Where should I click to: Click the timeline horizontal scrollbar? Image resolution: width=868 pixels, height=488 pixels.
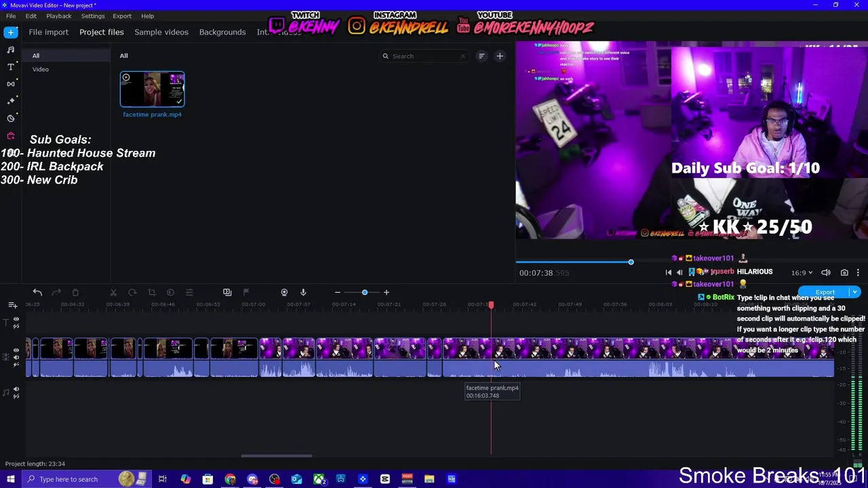(277, 456)
